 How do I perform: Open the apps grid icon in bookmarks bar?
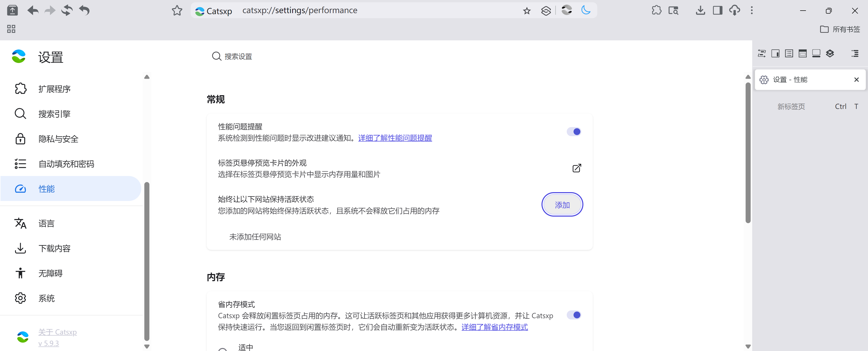11,29
